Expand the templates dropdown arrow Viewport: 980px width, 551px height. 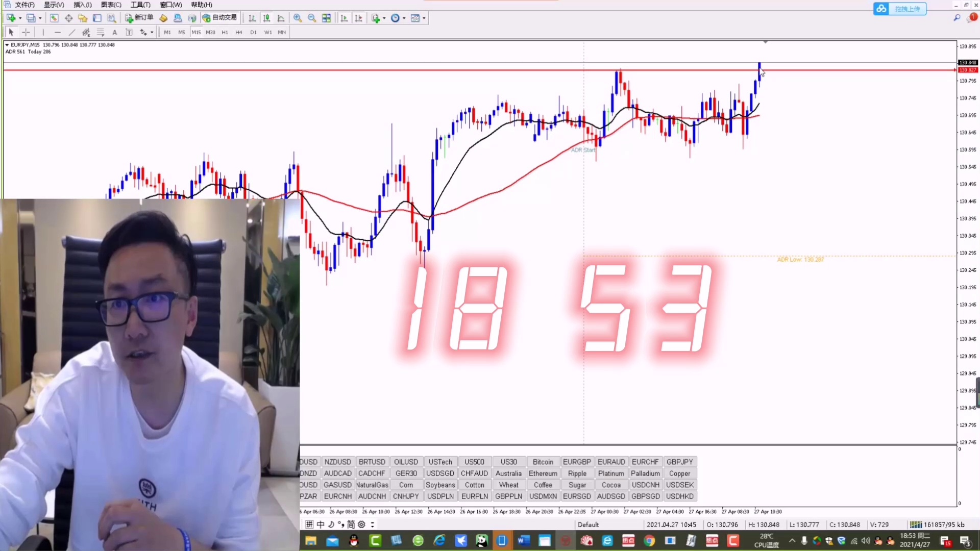[x=424, y=18]
